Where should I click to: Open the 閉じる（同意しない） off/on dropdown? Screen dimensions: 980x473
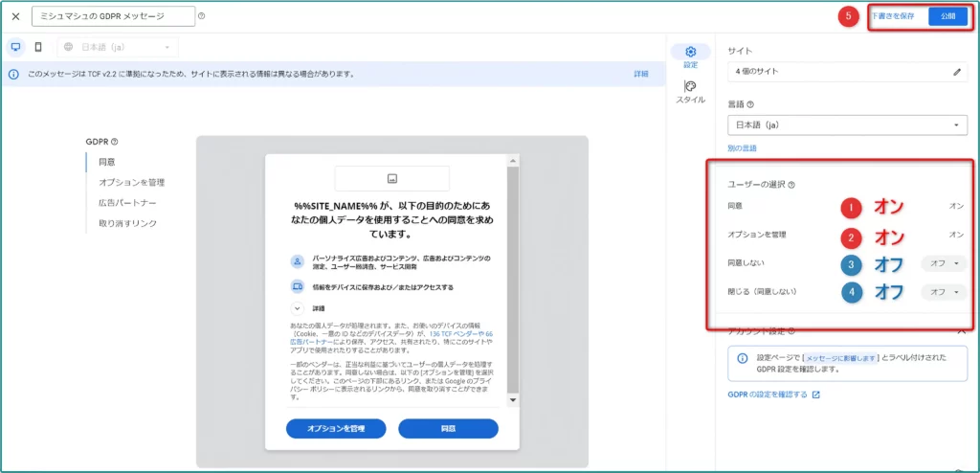click(x=945, y=291)
